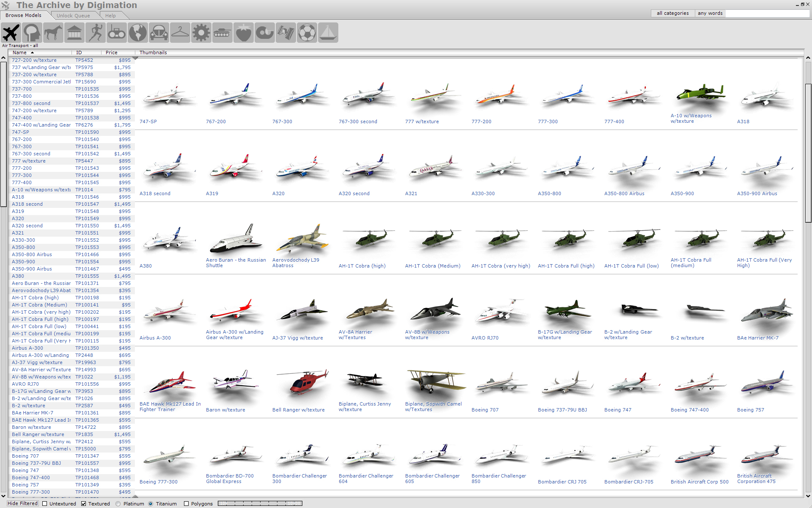Viewport: 812px width, 508px height.
Task: Open the 'any words' search mode dropdown
Action: (x=710, y=13)
